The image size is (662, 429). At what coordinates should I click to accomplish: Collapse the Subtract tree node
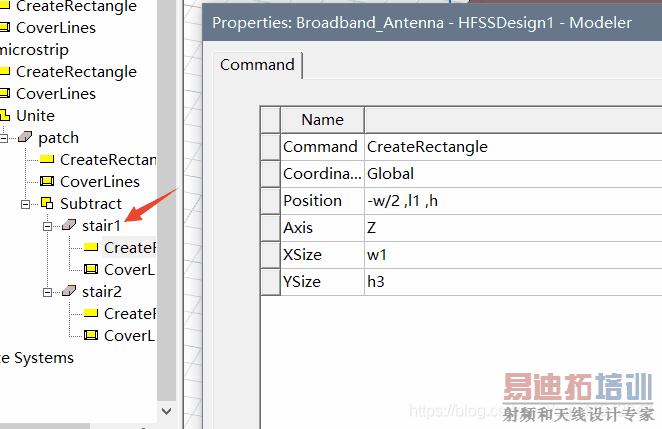26,204
